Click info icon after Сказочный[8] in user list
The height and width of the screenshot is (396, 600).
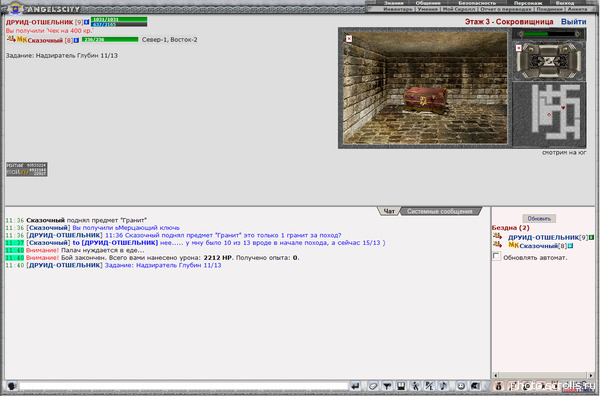pos(571,246)
